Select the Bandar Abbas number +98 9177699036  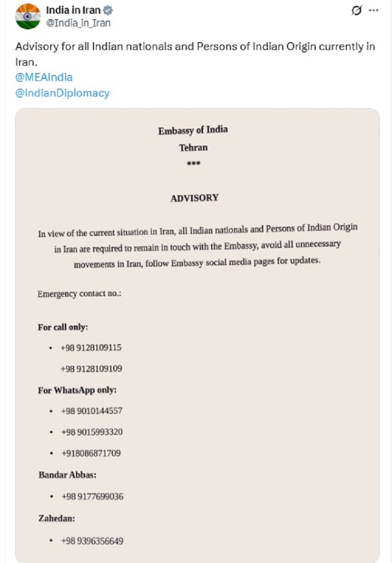[x=92, y=496]
